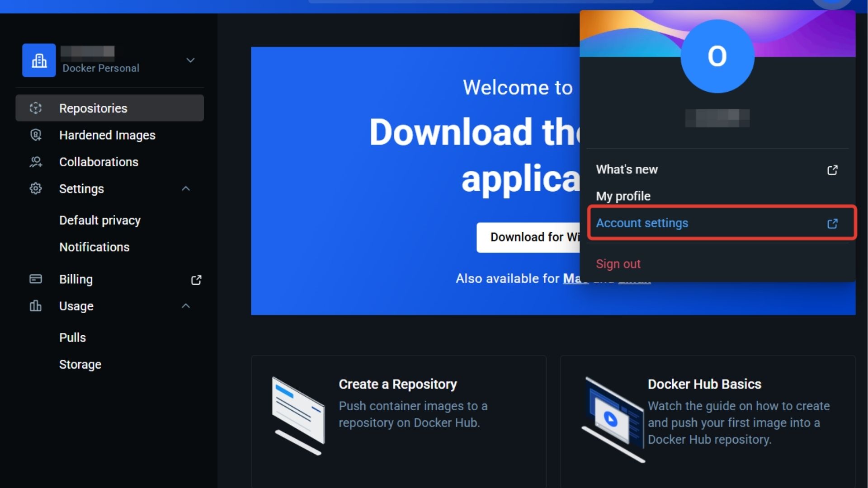Collapse the Usage section chevron
The width and height of the screenshot is (868, 488).
tap(186, 306)
